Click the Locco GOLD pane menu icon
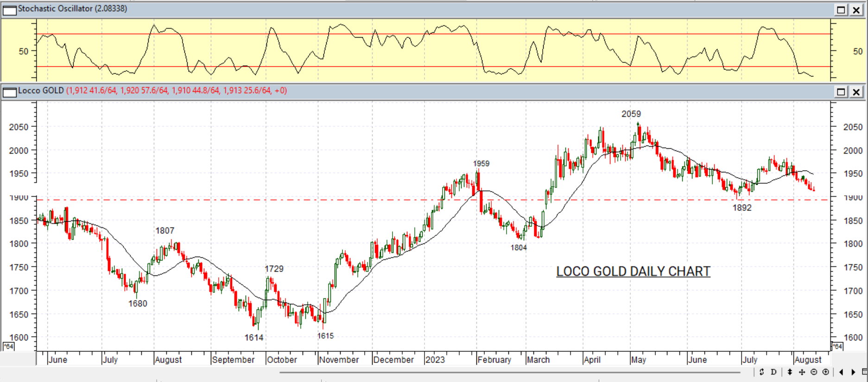 click(9, 92)
